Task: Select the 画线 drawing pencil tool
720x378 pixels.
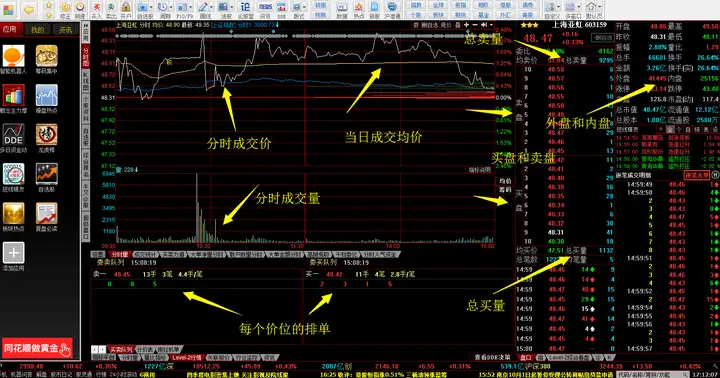Action: coord(202,7)
